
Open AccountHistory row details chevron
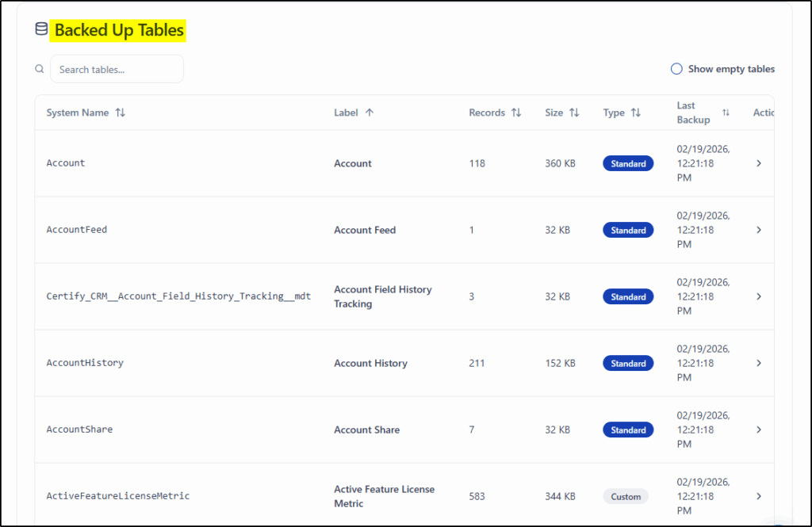point(758,363)
